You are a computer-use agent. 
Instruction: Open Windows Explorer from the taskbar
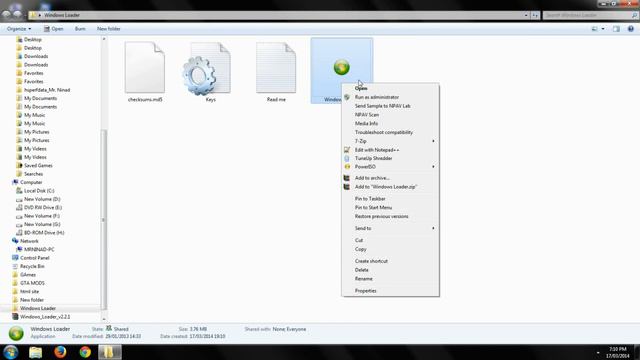(x=36, y=352)
